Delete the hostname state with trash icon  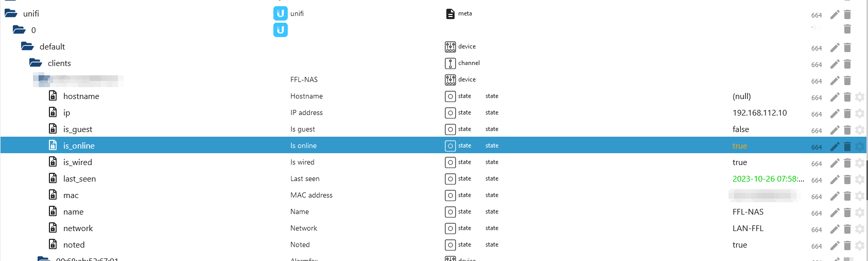(x=847, y=97)
